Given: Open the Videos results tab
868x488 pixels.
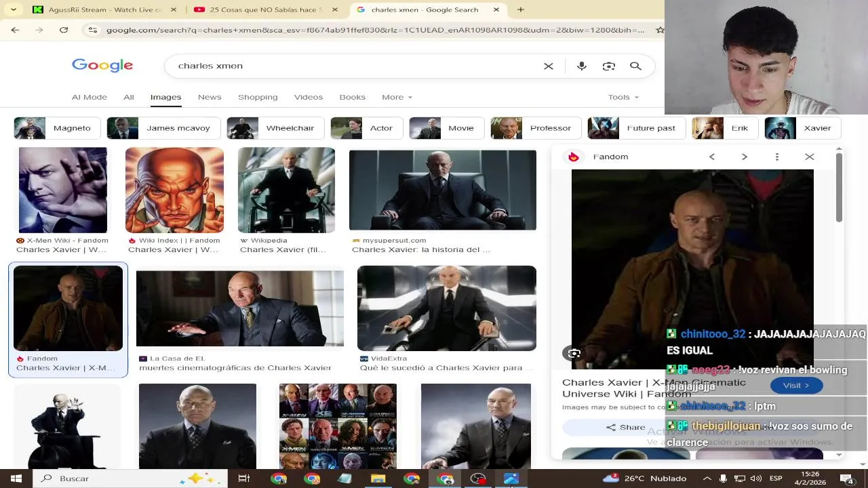Looking at the screenshot, I should (309, 97).
